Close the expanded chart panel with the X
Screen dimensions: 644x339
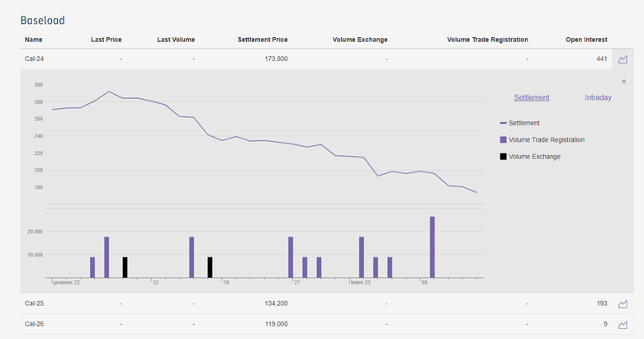[x=623, y=81]
